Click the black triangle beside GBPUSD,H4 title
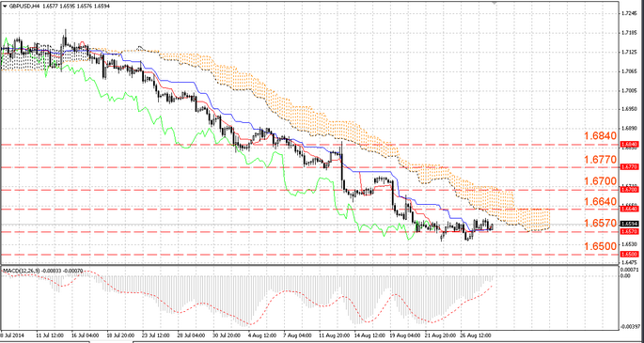 [x=5, y=7]
